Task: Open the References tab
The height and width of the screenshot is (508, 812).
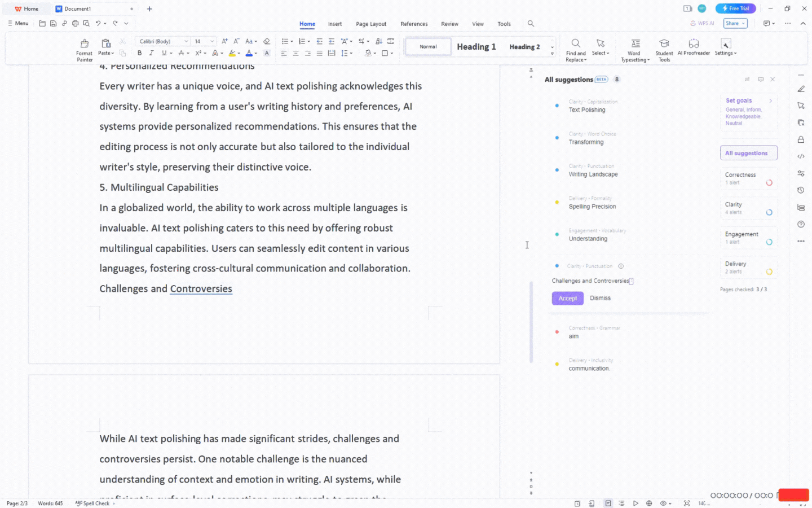Action: [414, 24]
